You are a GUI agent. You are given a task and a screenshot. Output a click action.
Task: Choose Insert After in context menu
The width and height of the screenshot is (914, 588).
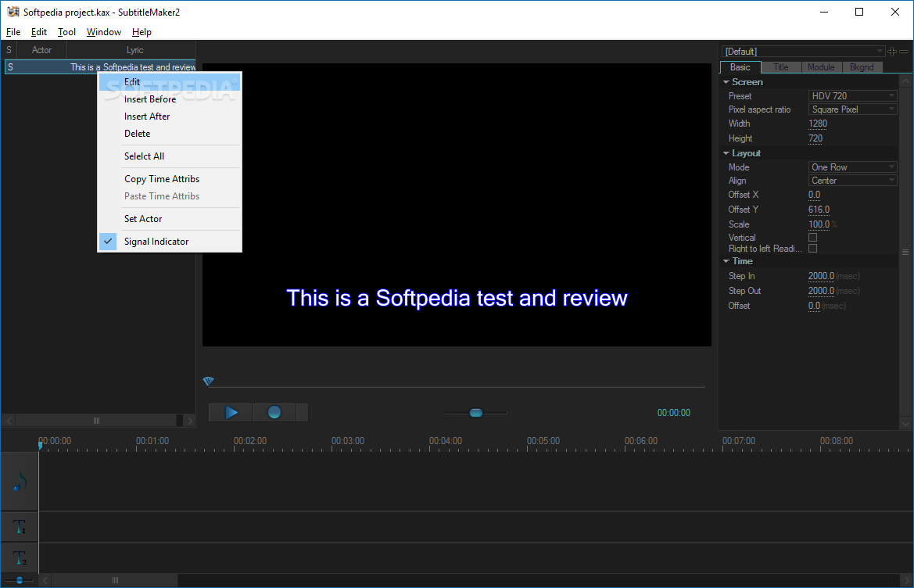click(170, 116)
